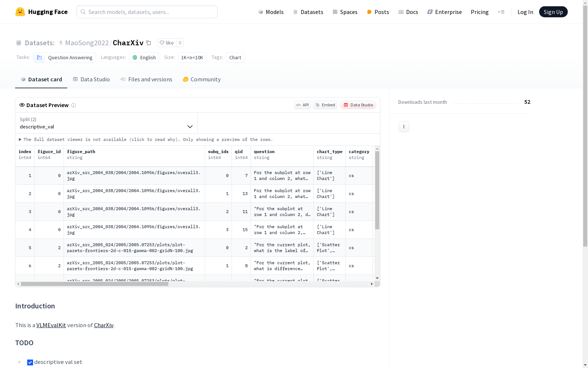Open the three-dot options button under Downloads
588x368 pixels.
tap(404, 127)
